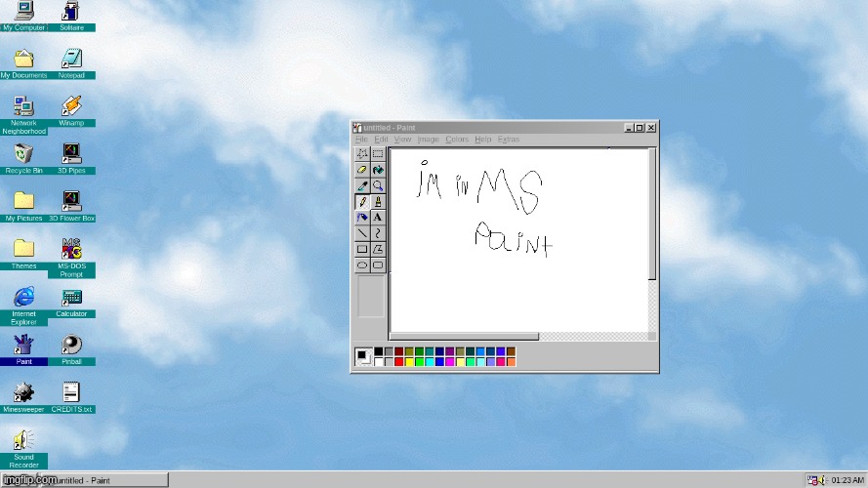Screen dimensions: 868x488
Task: Select the Notepad desktop shortcut
Action: (x=71, y=63)
